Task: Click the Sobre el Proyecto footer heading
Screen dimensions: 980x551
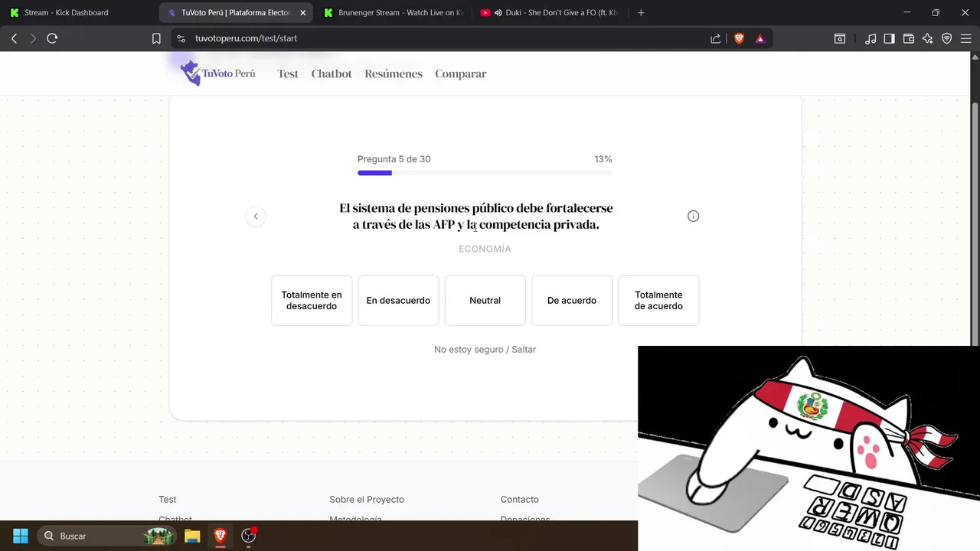Action: 367,499
